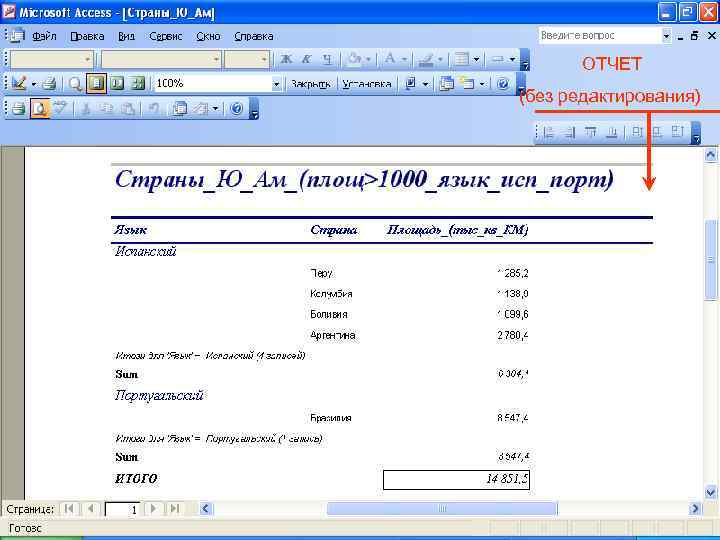The image size is (720, 540).
Task: Click the Закрыть button
Action: coord(311,84)
